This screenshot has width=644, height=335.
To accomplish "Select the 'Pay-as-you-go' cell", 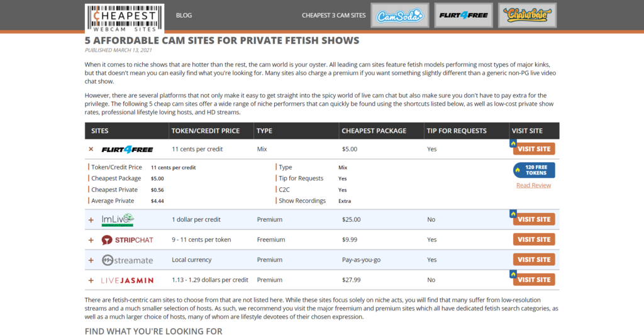I will (x=361, y=260).
